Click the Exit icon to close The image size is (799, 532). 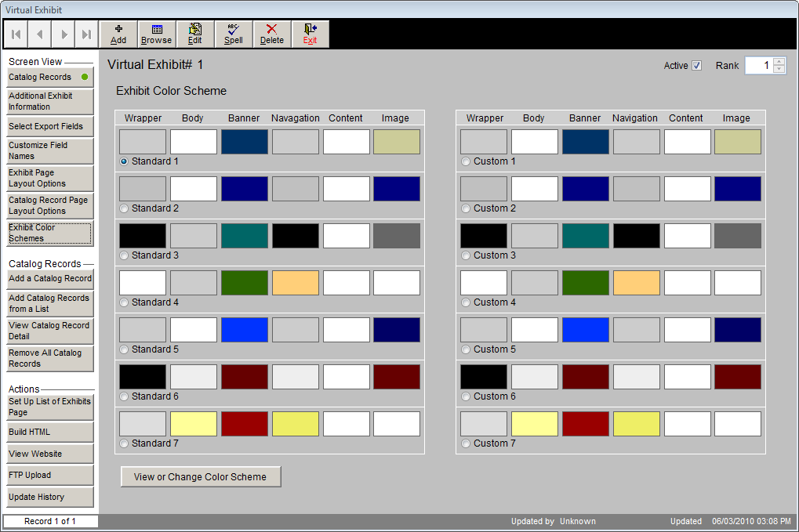(310, 34)
